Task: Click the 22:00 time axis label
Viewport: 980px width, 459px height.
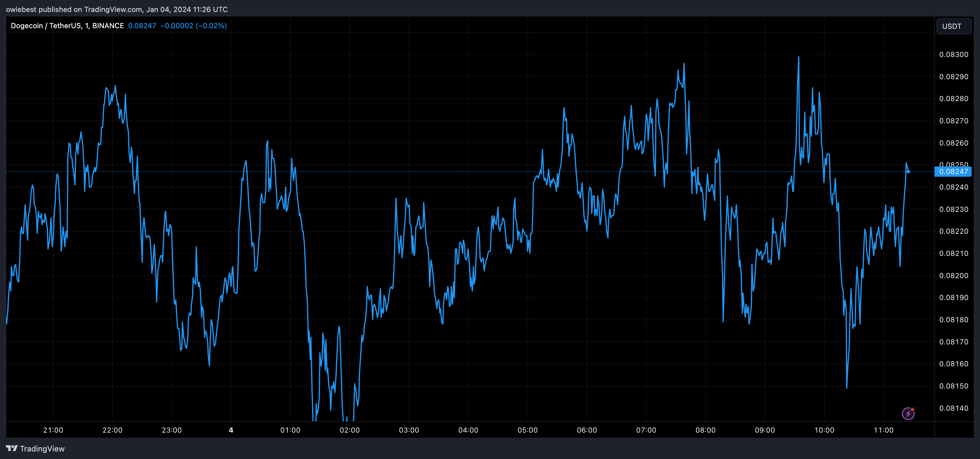Action: [112, 430]
